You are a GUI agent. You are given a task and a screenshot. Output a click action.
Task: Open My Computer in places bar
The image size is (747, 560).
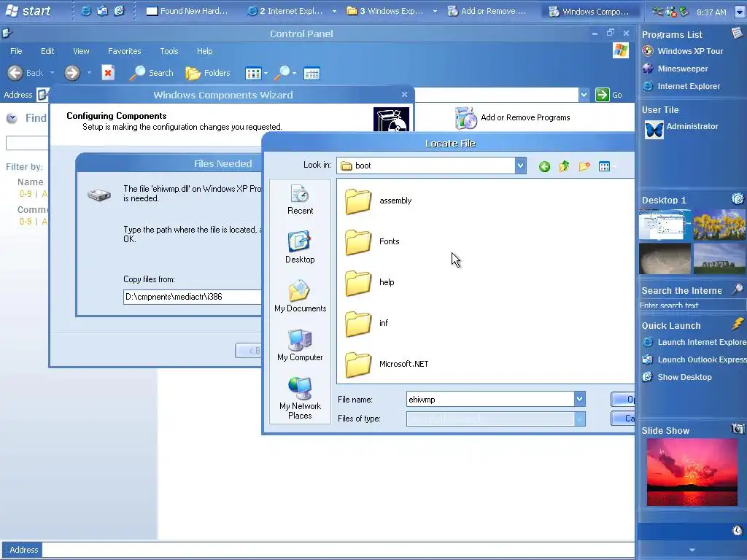coord(300,345)
